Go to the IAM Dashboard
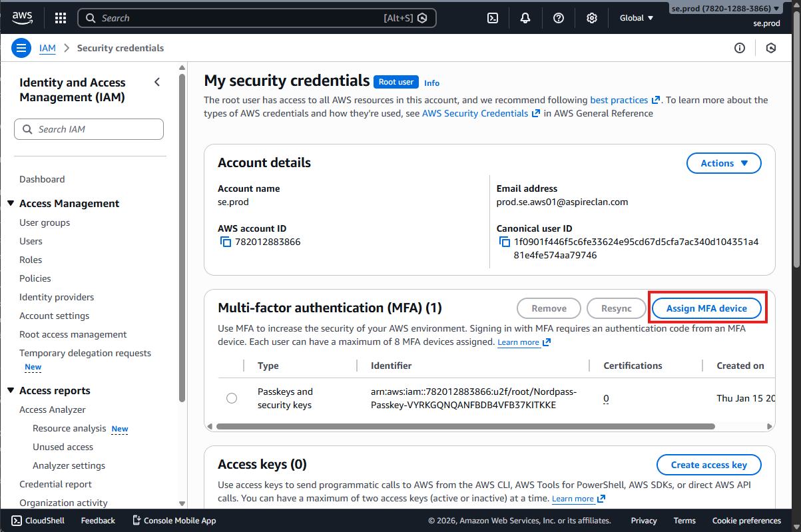This screenshot has width=801, height=532. click(x=42, y=179)
